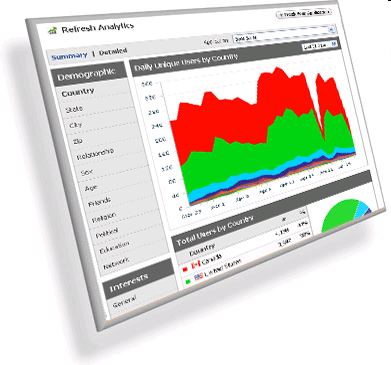Select Friends in Demographic list
Image resolution: width=391 pixels, height=365 pixels.
point(99,202)
